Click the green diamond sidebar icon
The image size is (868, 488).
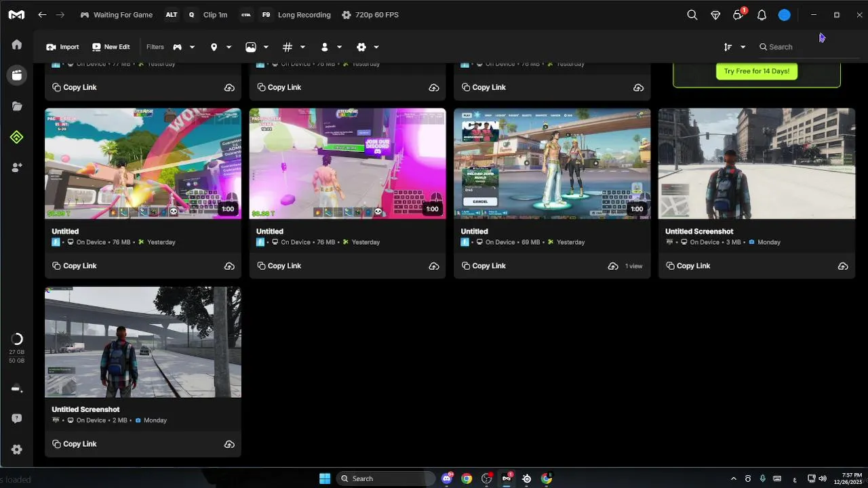click(17, 138)
